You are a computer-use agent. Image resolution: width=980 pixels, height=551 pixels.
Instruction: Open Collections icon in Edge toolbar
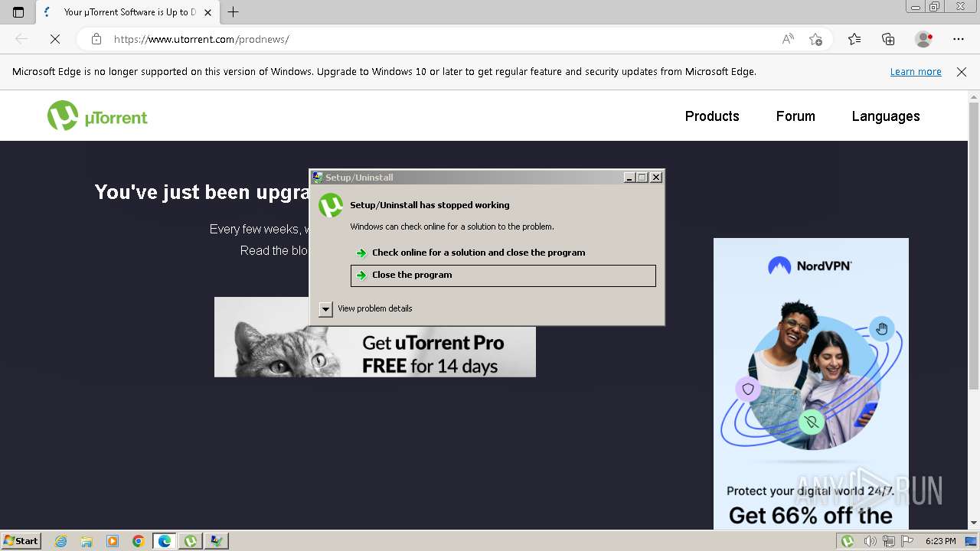coord(888,39)
